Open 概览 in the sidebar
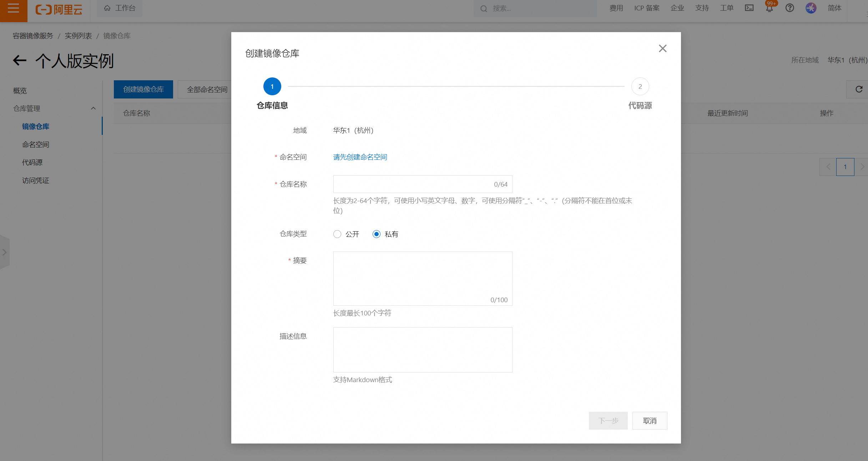The height and width of the screenshot is (461, 868). (20, 91)
